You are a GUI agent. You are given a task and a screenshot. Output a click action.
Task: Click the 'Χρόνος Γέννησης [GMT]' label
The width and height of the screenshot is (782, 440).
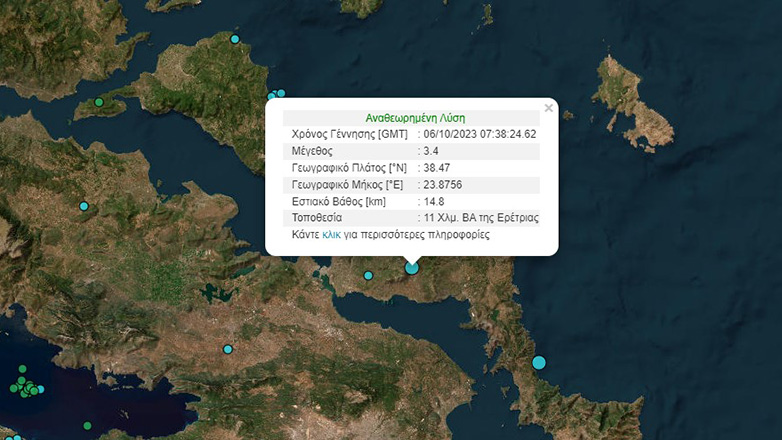(x=349, y=134)
